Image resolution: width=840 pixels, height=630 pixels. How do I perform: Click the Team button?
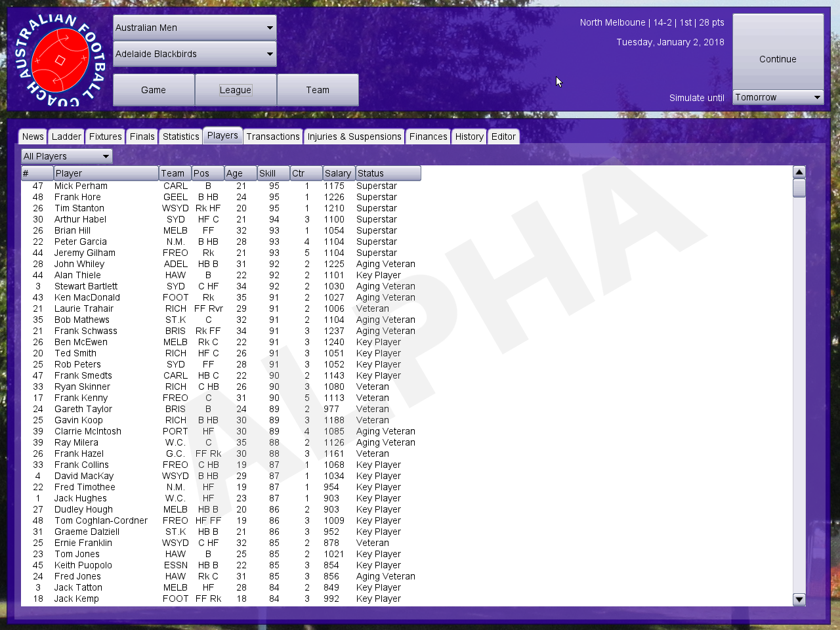(x=318, y=90)
